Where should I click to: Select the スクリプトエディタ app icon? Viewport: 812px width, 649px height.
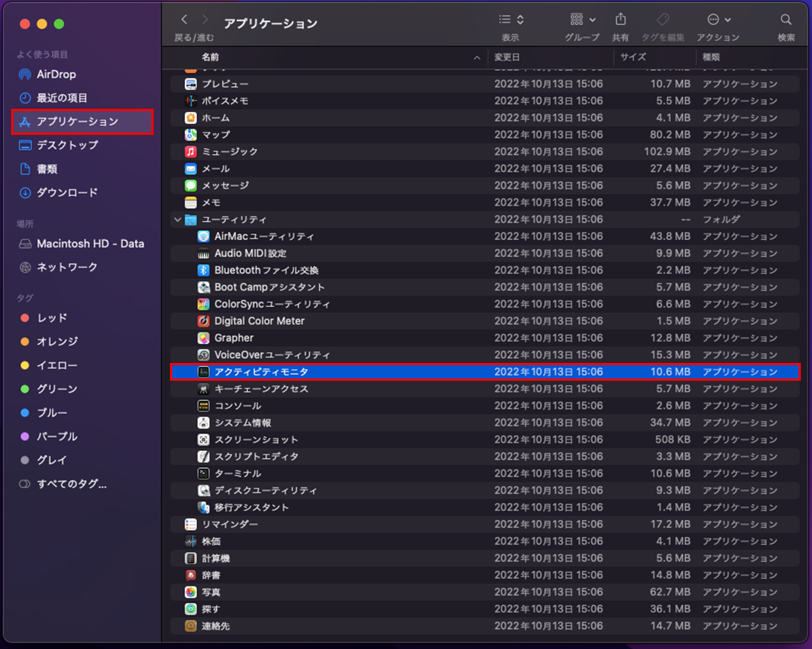(204, 457)
